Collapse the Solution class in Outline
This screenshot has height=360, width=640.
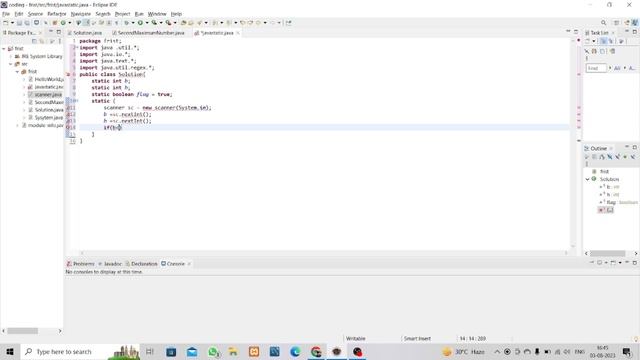pyautogui.click(x=587, y=179)
